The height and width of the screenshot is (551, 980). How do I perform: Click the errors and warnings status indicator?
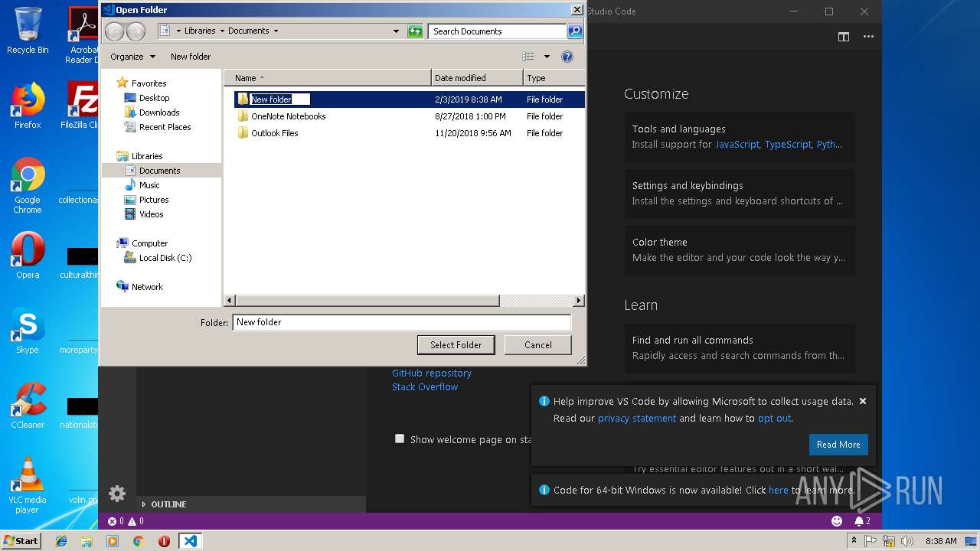[x=126, y=521]
